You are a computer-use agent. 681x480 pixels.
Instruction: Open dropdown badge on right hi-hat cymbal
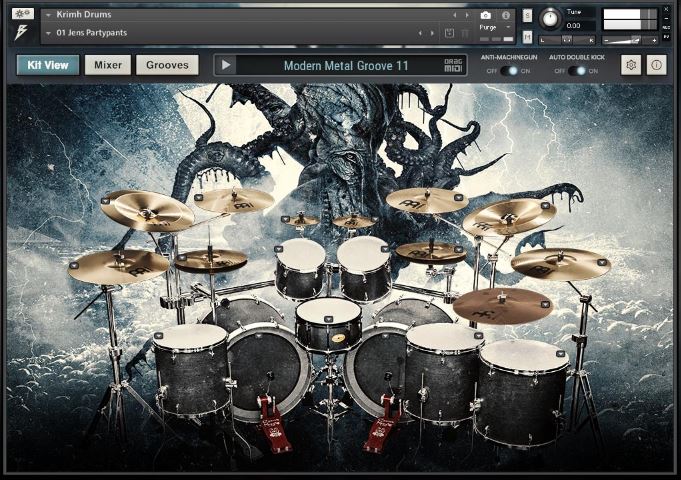(x=458, y=250)
